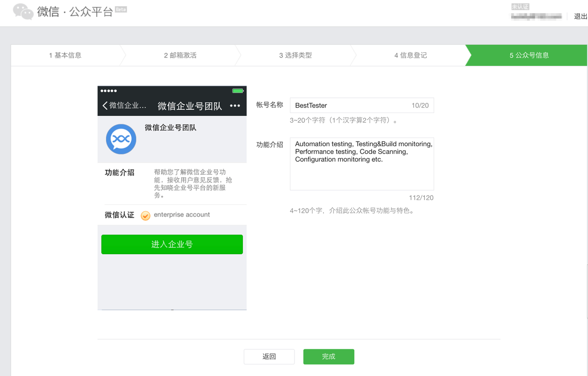Tap the back arrow in phone preview
Viewport: 588px width, 376px height.
pyautogui.click(x=105, y=106)
